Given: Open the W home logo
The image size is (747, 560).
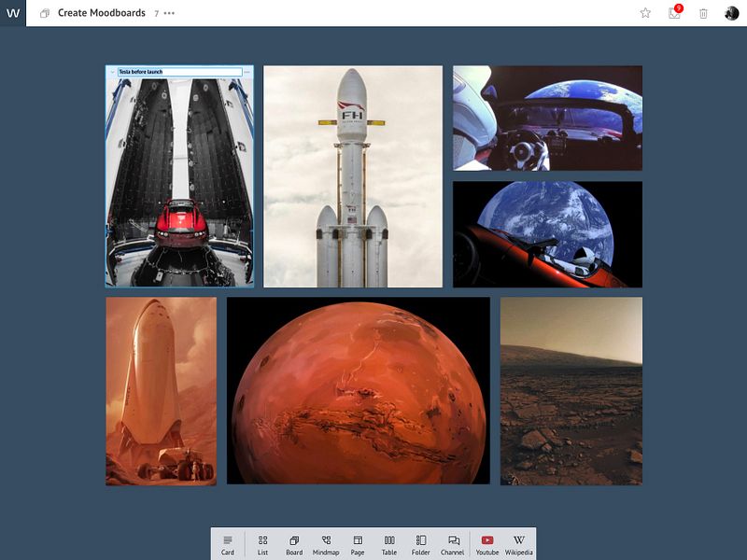Looking at the screenshot, I should [13, 13].
